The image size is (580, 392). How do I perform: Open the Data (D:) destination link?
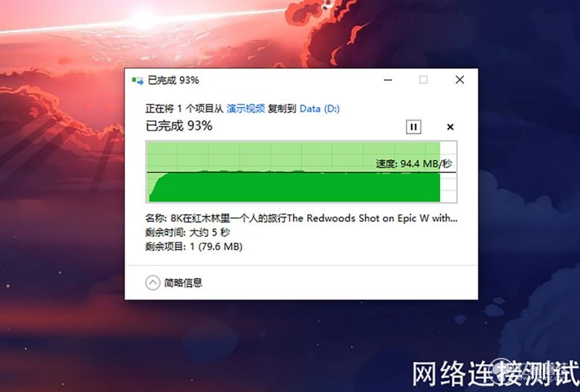[320, 109]
